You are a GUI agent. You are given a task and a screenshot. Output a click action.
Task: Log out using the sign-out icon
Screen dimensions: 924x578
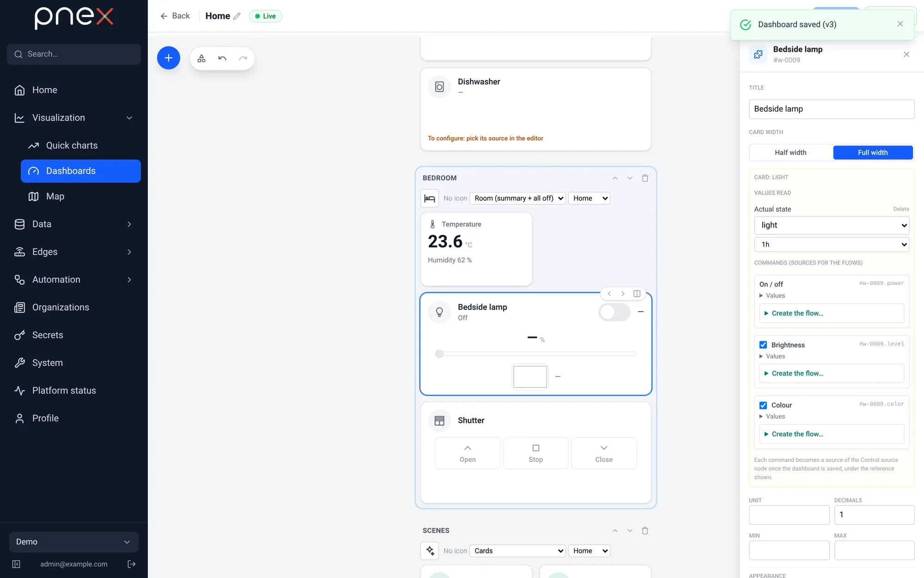[132, 564]
